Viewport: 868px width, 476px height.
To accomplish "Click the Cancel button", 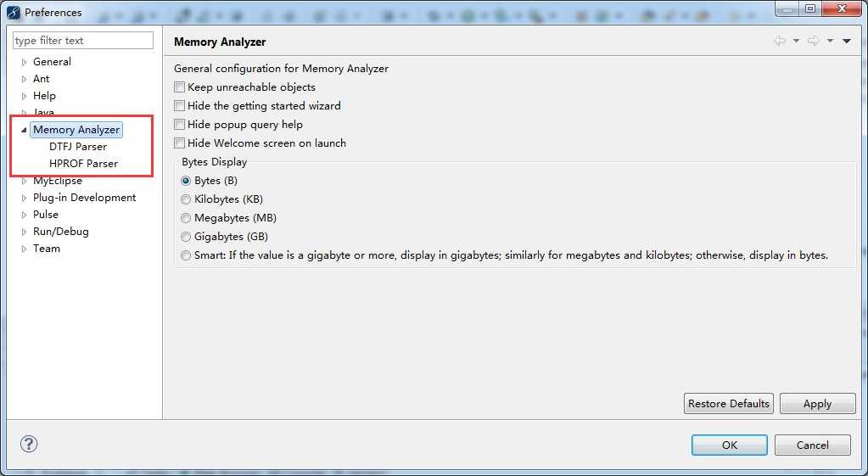I will [813, 445].
